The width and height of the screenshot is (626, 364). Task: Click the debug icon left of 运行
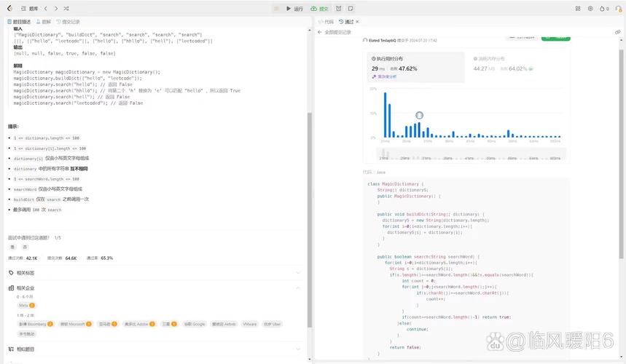277,9
